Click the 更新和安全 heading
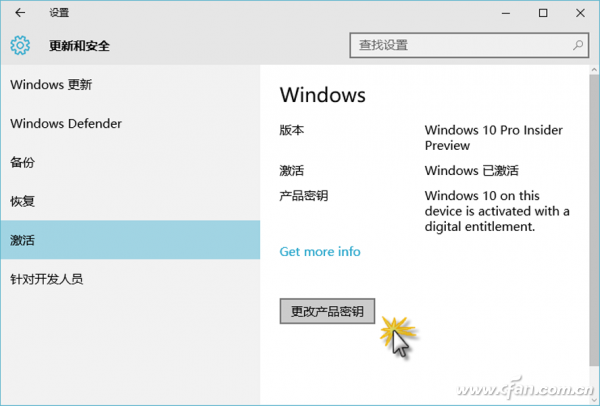This screenshot has height=406, width=600. (79, 46)
